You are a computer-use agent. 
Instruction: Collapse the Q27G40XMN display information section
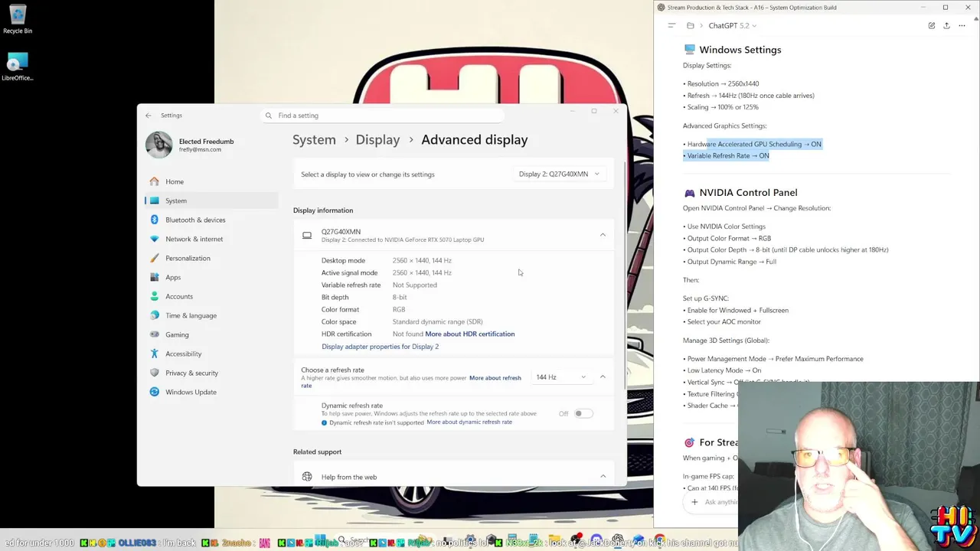(603, 235)
